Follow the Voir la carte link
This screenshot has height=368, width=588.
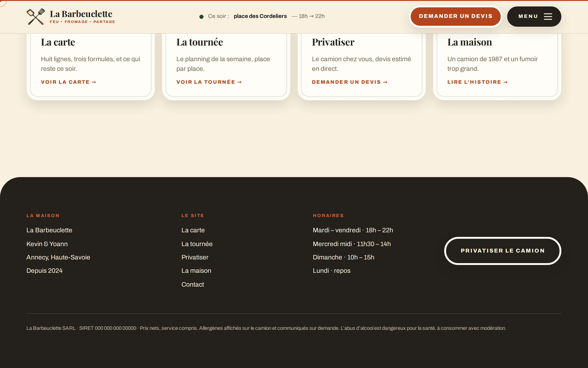pos(68,82)
